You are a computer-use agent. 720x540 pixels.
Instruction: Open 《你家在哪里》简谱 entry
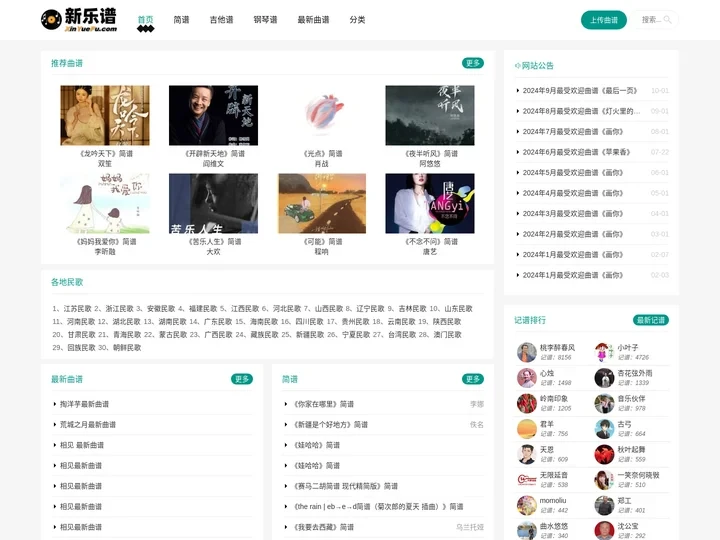click(324, 404)
